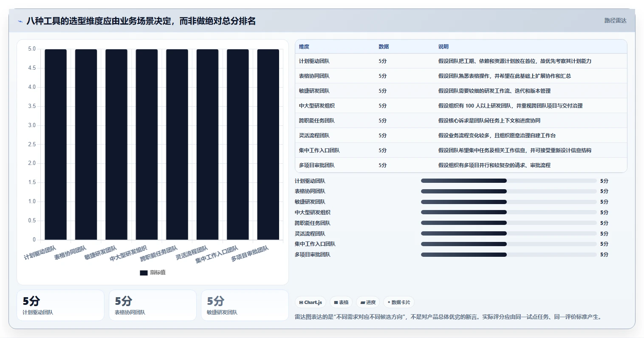Click 跨职能任务团队 in the table
This screenshot has width=644, height=338.
coord(317,121)
